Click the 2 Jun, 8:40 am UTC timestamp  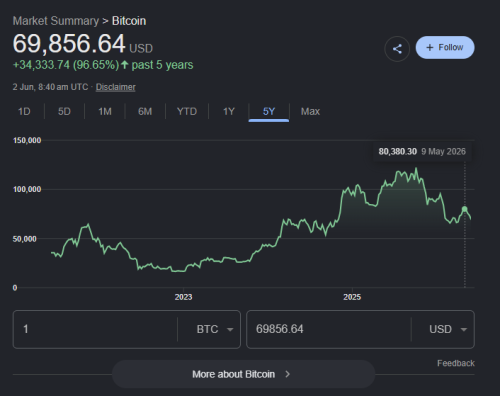50,87
